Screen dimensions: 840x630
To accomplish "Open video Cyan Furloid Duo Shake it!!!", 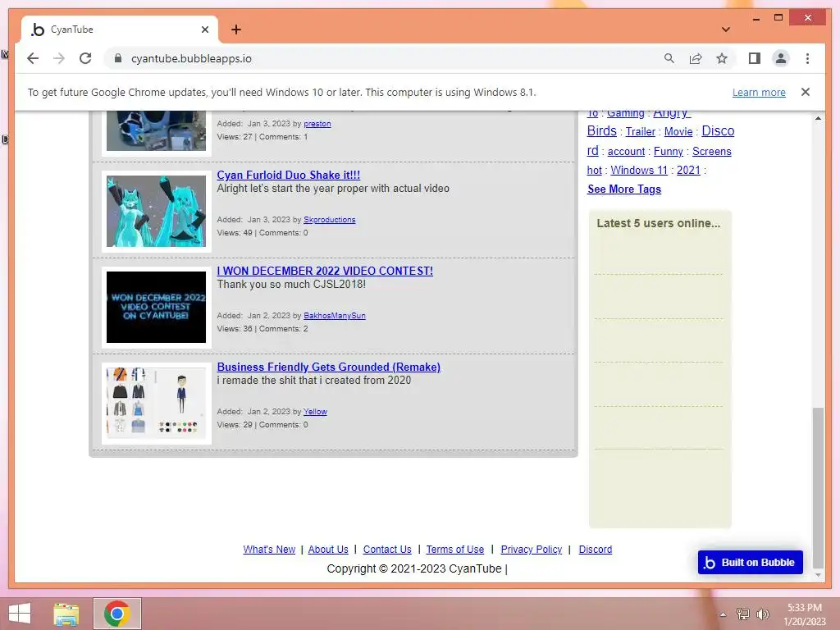I will 288,176.
